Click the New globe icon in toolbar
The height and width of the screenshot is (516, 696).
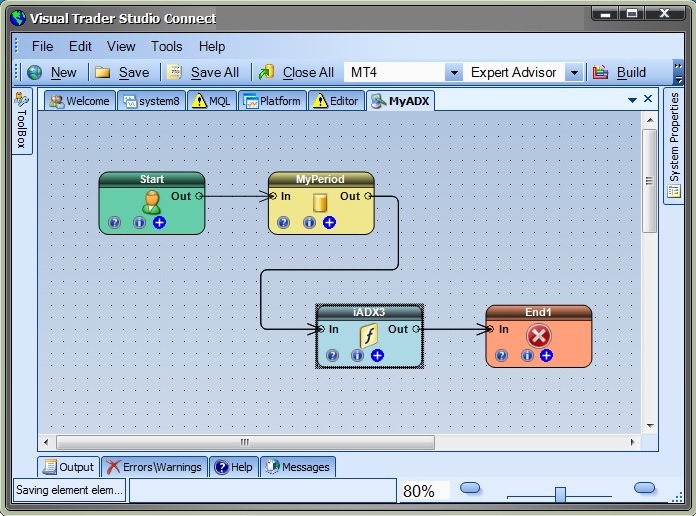click(35, 72)
